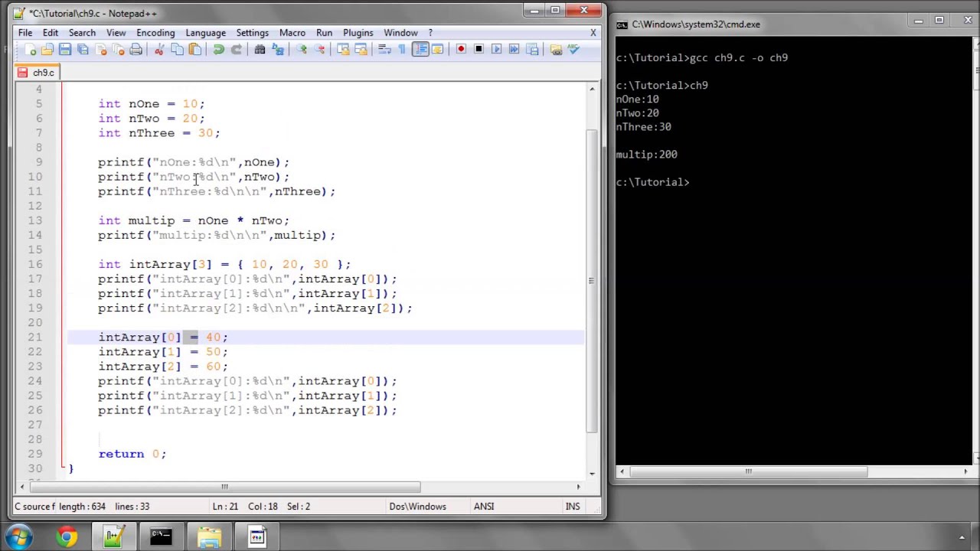Click the "return 0;" code line
Screen dimensions: 980x551
132,454
